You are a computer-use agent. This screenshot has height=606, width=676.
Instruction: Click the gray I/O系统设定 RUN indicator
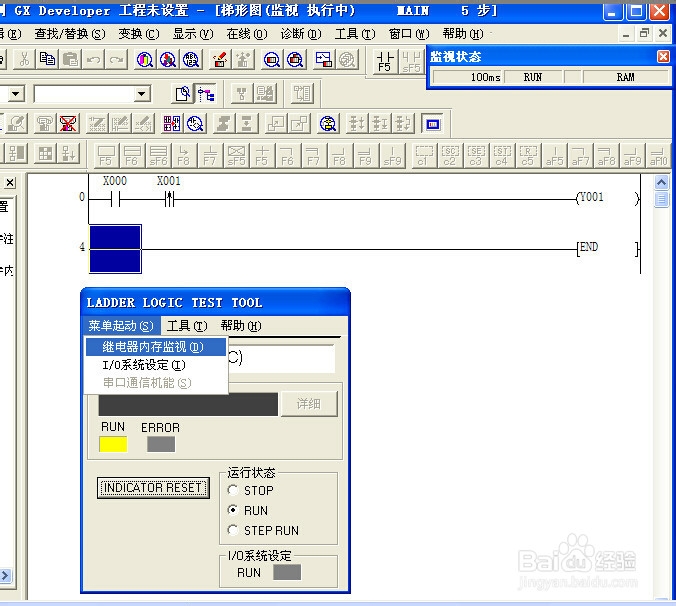pyautogui.click(x=287, y=572)
